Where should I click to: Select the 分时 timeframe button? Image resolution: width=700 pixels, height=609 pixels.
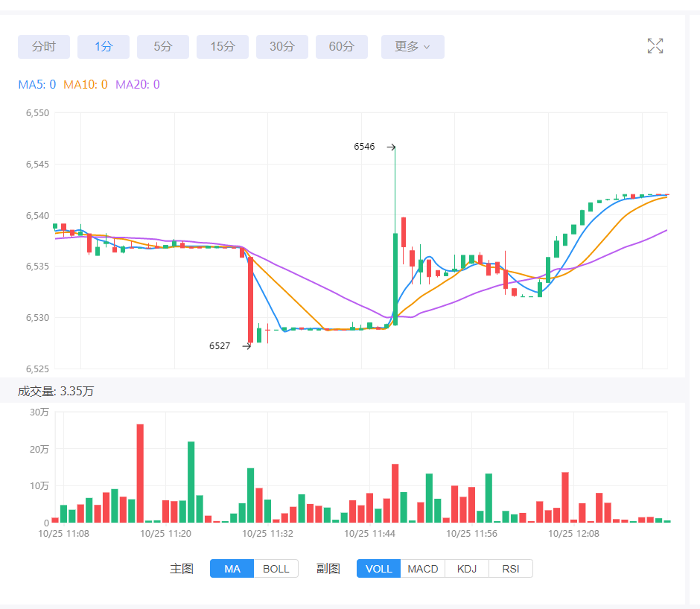click(x=44, y=46)
